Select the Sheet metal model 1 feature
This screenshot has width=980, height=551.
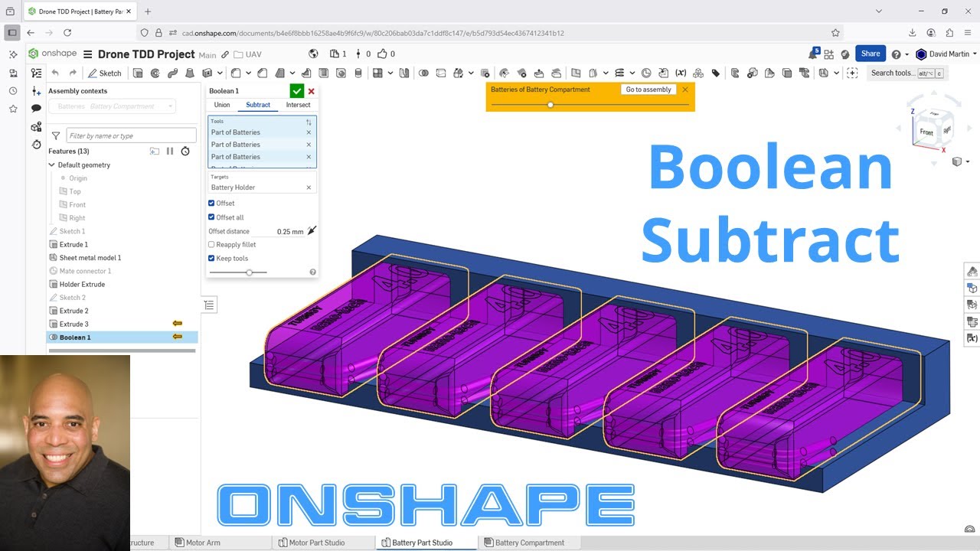click(90, 258)
